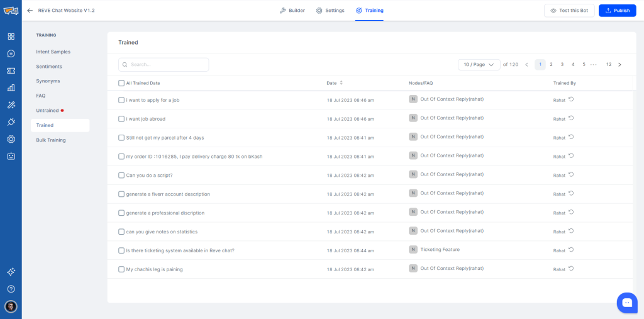Go to page 4
The image size is (644, 319).
pos(573,65)
